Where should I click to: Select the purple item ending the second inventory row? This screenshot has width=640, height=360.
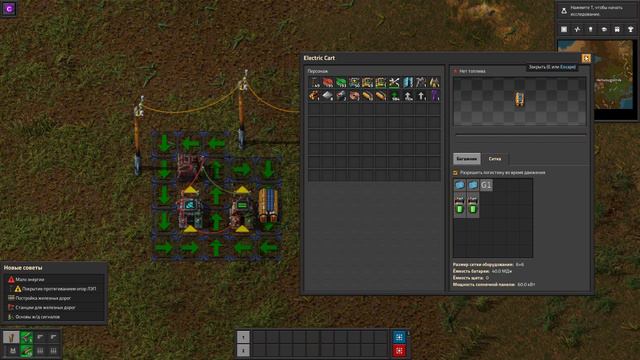(434, 96)
